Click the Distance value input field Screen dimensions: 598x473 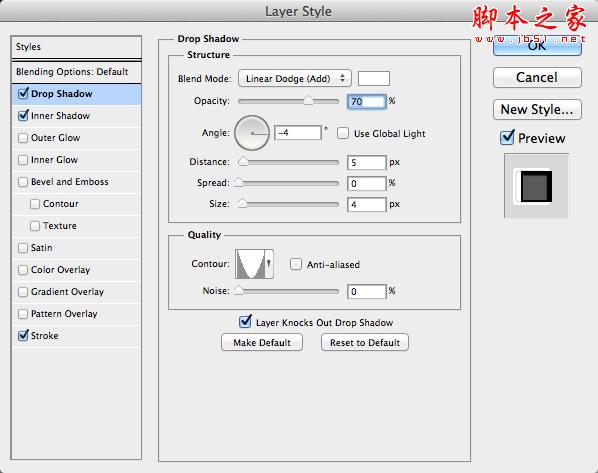point(367,162)
